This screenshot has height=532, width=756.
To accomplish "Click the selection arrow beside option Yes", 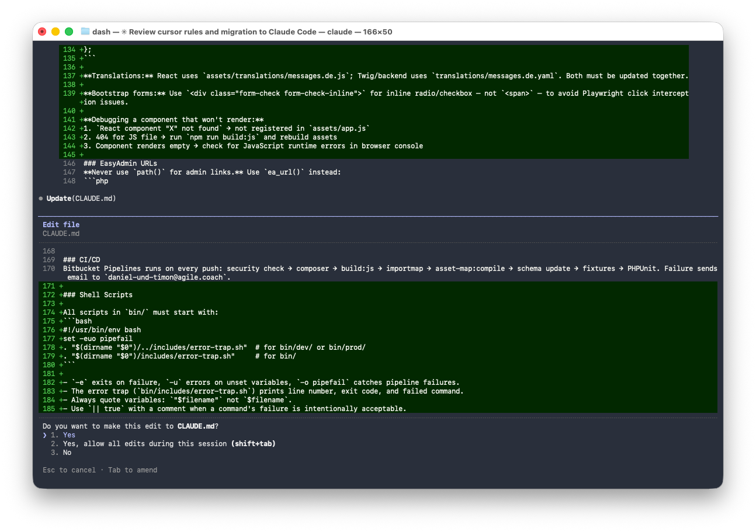I will [x=44, y=435].
